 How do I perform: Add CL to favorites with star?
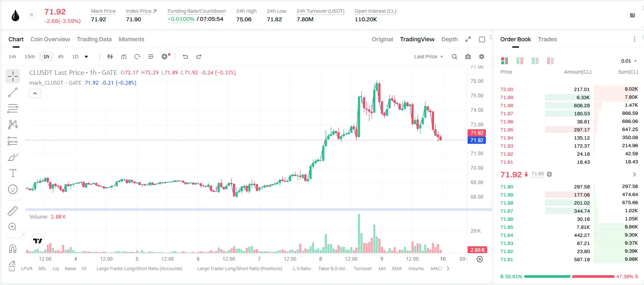pos(31,15)
